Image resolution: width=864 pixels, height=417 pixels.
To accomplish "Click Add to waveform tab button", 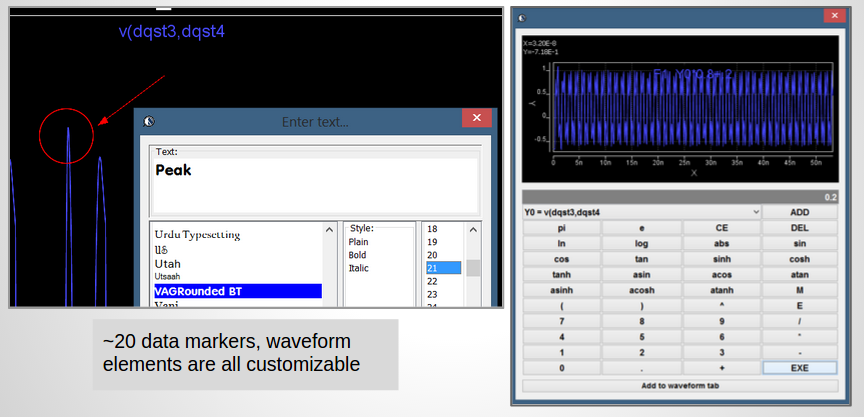I will [x=680, y=385].
